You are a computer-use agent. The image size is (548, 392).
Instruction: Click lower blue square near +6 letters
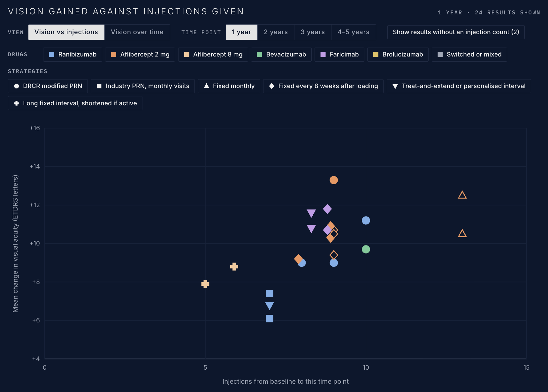coord(270,319)
